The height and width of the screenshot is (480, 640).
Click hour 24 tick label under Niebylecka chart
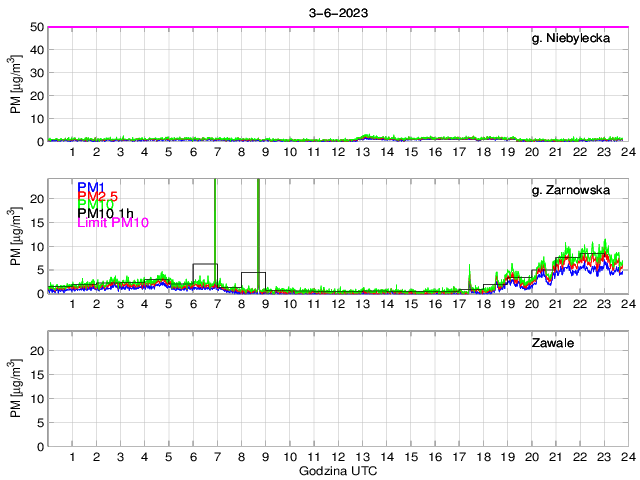click(627, 152)
